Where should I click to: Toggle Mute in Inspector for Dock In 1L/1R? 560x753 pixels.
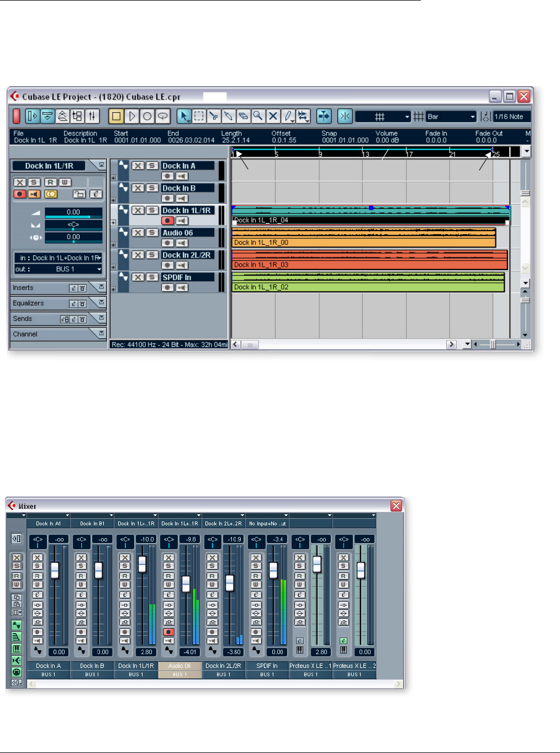tap(20, 182)
